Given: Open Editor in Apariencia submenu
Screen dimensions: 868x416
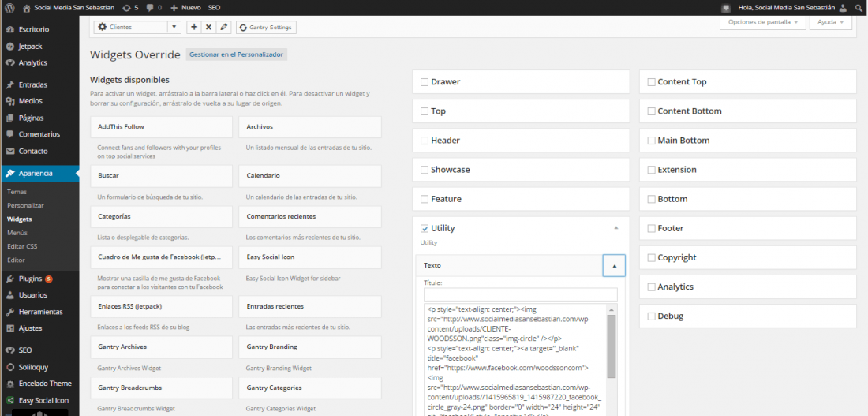Looking at the screenshot, I should [16, 260].
